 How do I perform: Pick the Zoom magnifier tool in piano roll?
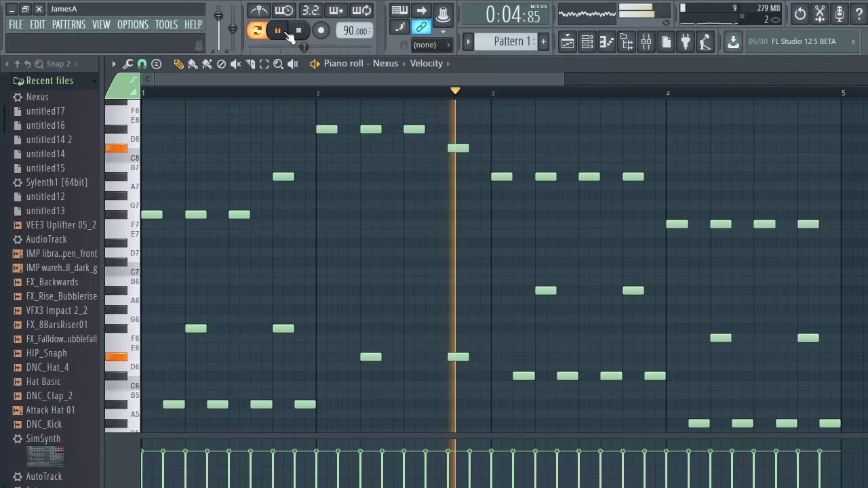[x=278, y=64]
